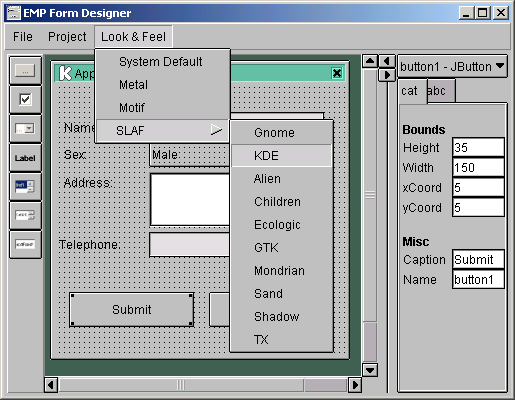The height and width of the screenshot is (400, 515).
Task: Select the TX theme
Action: (282, 340)
